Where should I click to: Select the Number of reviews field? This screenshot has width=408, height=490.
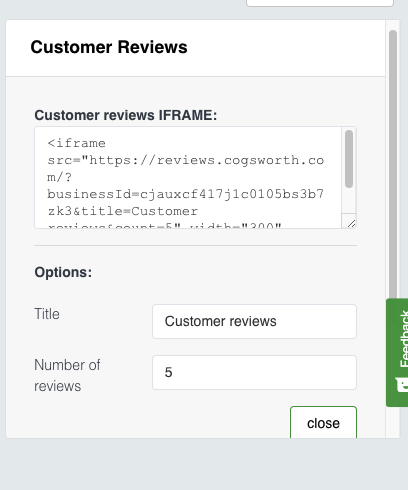point(254,372)
